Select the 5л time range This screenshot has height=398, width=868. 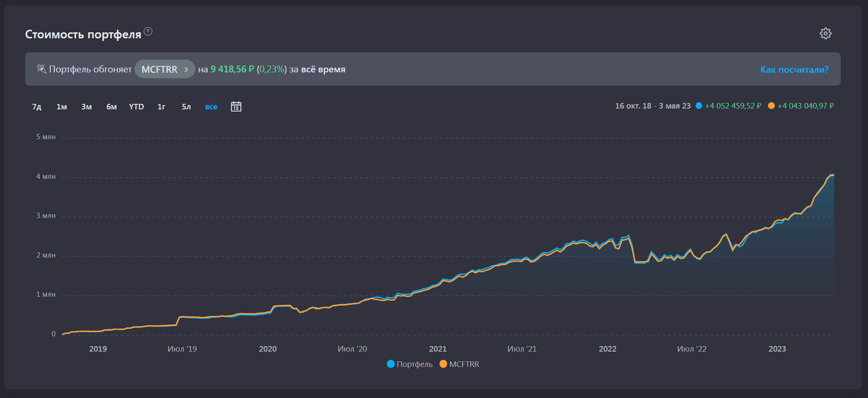[186, 107]
